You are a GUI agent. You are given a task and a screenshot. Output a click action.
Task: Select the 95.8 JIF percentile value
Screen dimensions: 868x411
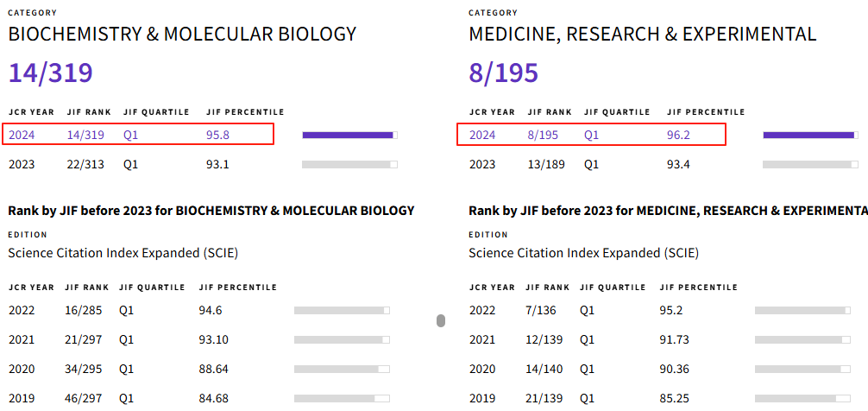[217, 135]
